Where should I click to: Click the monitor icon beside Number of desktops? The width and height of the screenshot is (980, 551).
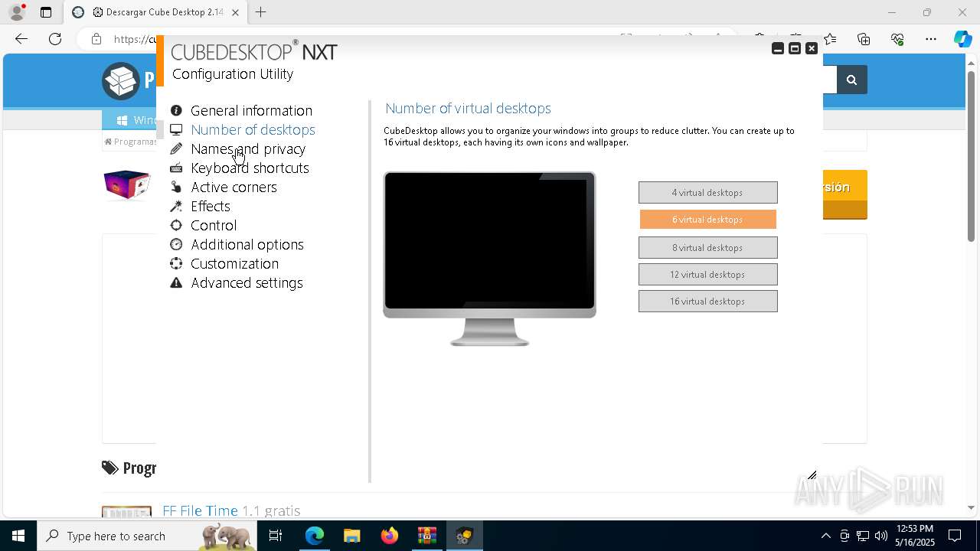pyautogui.click(x=176, y=129)
